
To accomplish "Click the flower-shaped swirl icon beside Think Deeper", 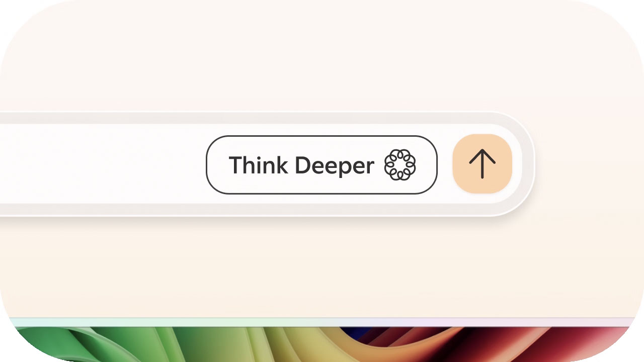I will coord(400,165).
